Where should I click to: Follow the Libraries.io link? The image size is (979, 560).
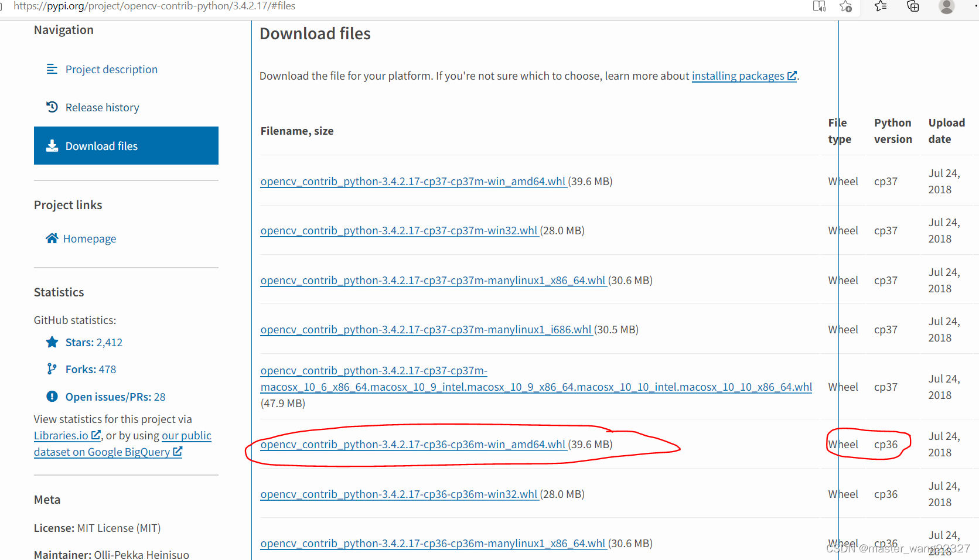[x=67, y=435]
